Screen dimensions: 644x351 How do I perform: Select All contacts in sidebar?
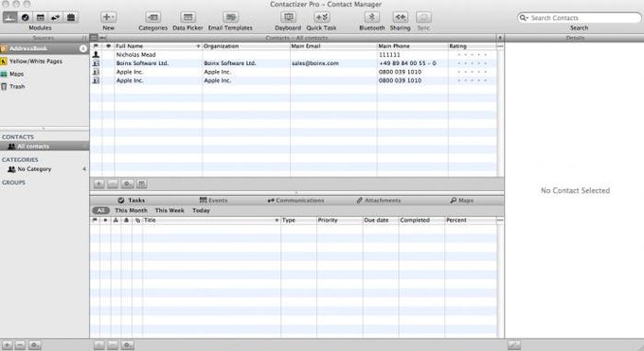(x=45, y=146)
